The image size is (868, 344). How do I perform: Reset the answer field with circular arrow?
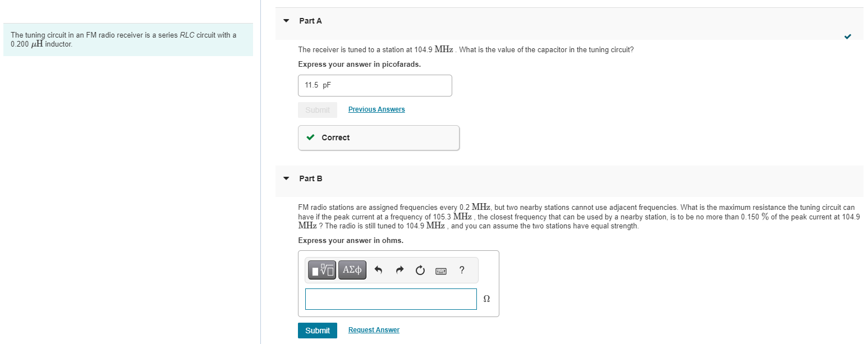coord(420,270)
